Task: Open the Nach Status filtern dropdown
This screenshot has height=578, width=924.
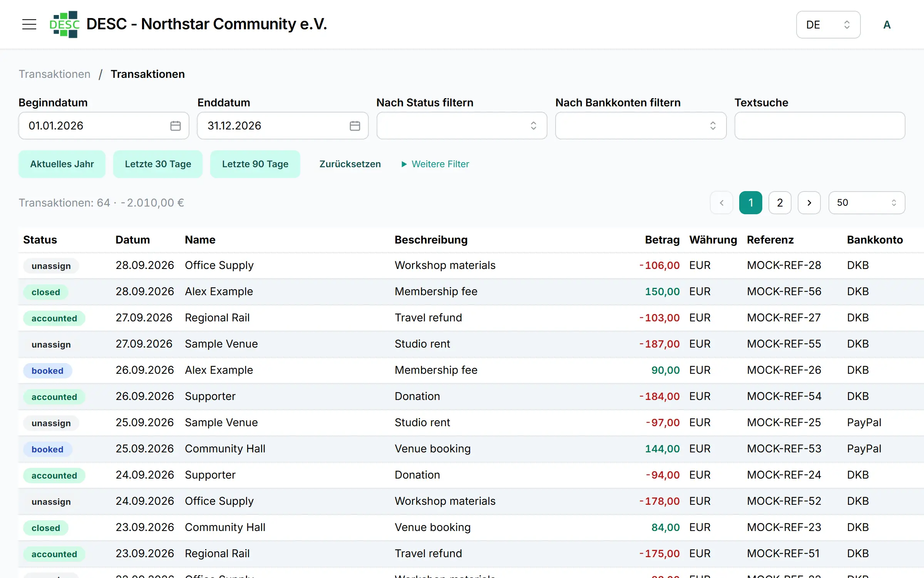Action: tap(462, 126)
